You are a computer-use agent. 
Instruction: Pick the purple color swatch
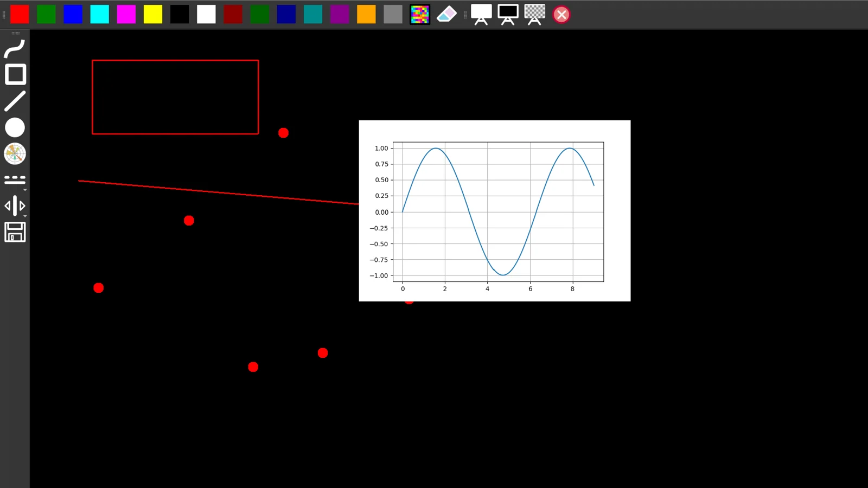click(340, 14)
